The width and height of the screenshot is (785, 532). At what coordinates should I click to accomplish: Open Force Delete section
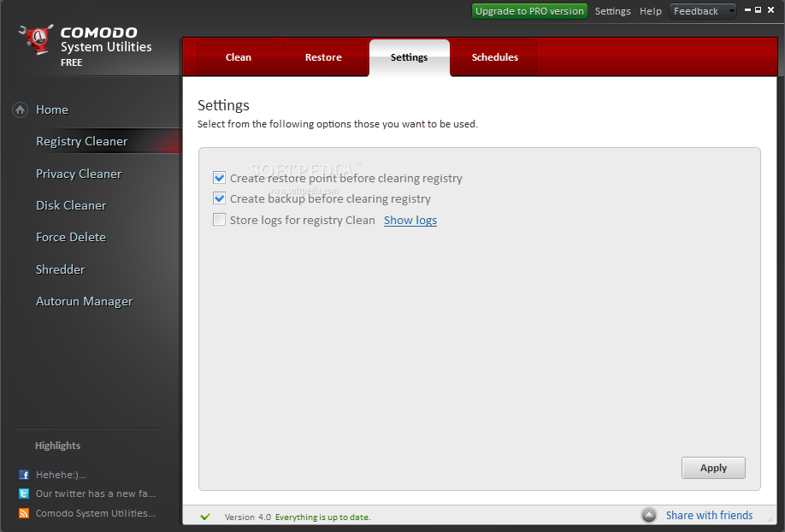71,237
